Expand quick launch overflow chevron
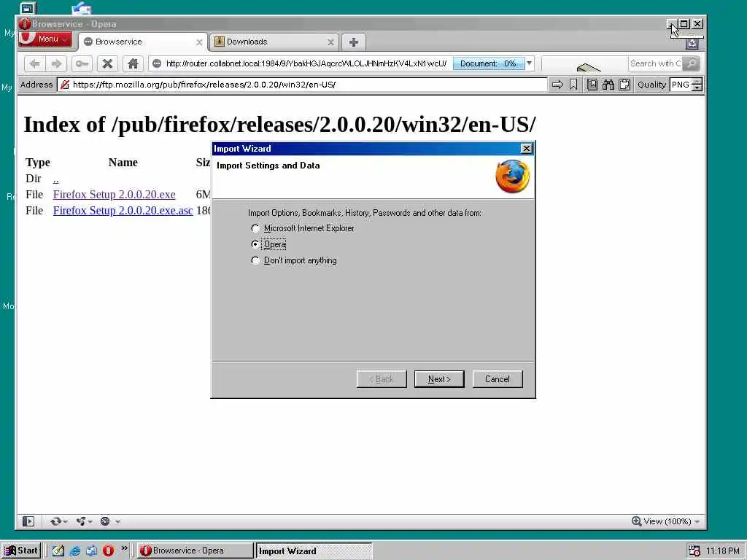 coord(124,548)
